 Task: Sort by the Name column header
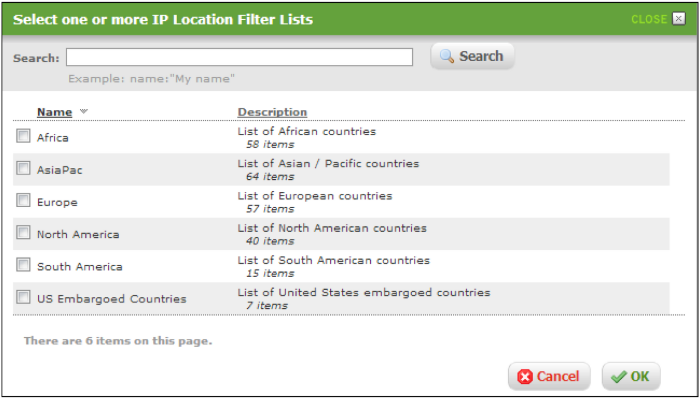(54, 112)
